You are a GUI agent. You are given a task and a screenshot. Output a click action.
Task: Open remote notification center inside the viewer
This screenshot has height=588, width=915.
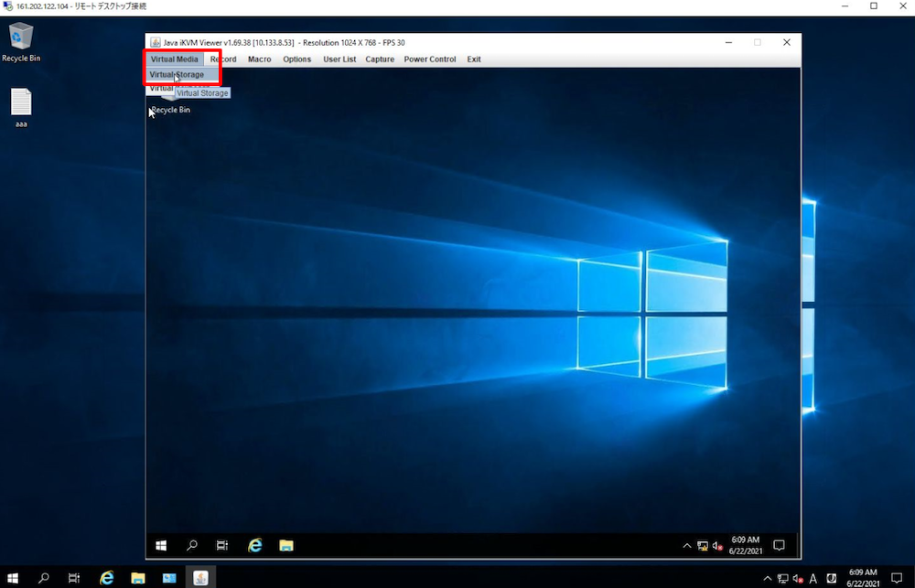point(780,545)
